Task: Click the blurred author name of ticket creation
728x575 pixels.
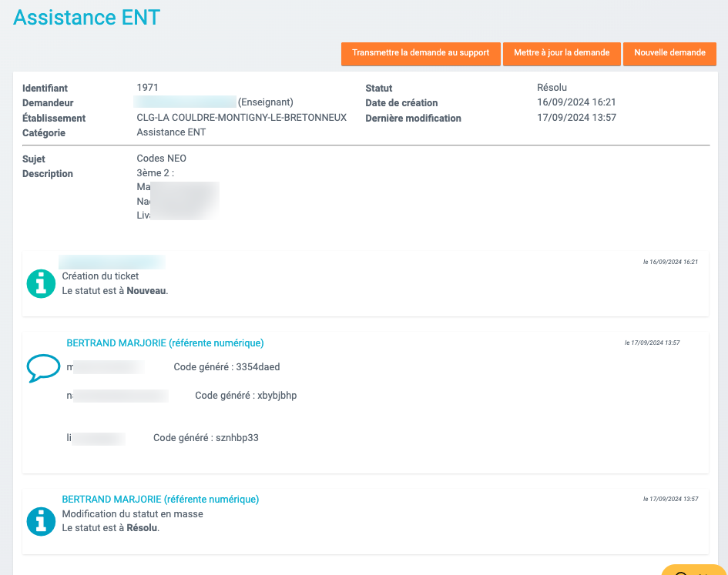Action: (x=112, y=262)
